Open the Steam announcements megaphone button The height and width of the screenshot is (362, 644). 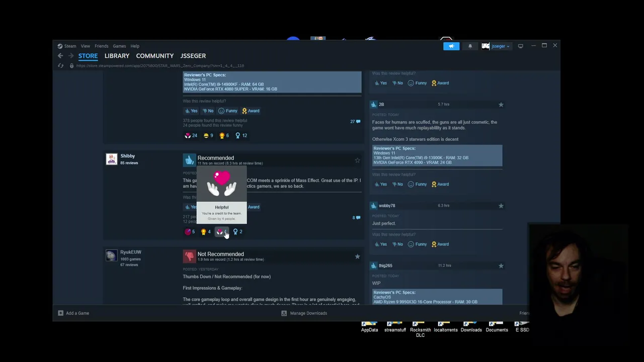click(x=451, y=46)
